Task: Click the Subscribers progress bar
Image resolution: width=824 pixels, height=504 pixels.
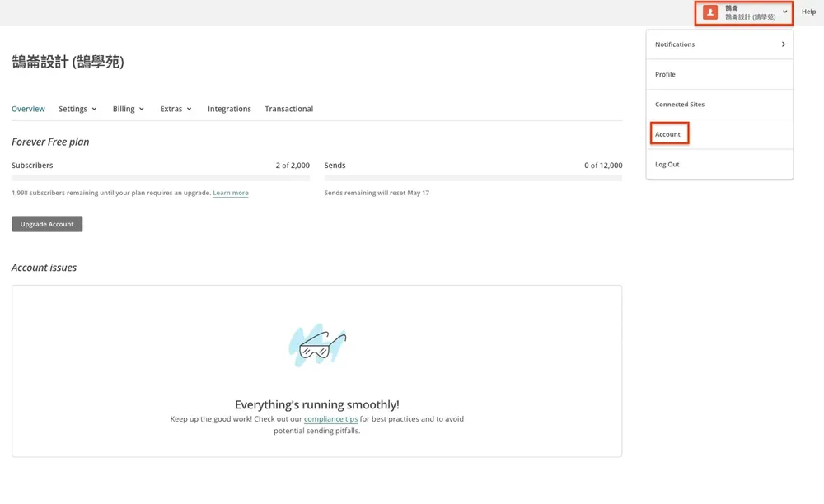Action: click(161, 178)
